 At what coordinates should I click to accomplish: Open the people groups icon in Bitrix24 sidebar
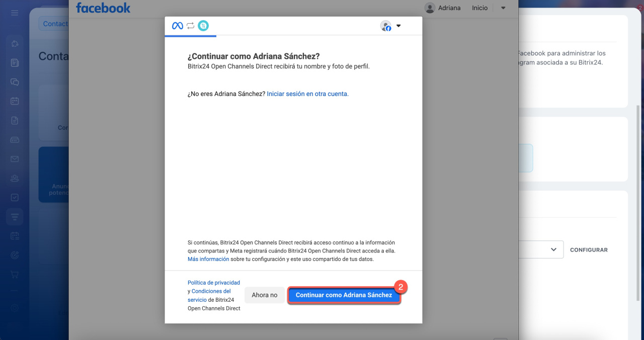click(x=15, y=178)
